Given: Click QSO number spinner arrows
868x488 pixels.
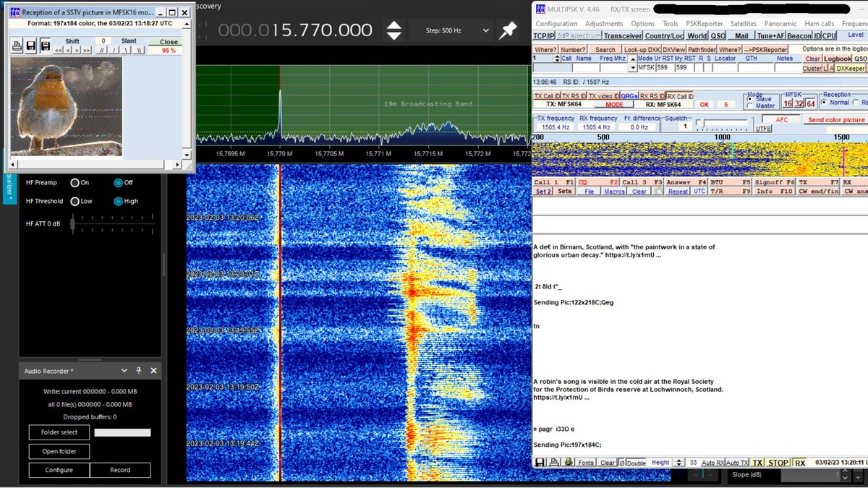Looking at the screenshot, I should coord(557,58).
